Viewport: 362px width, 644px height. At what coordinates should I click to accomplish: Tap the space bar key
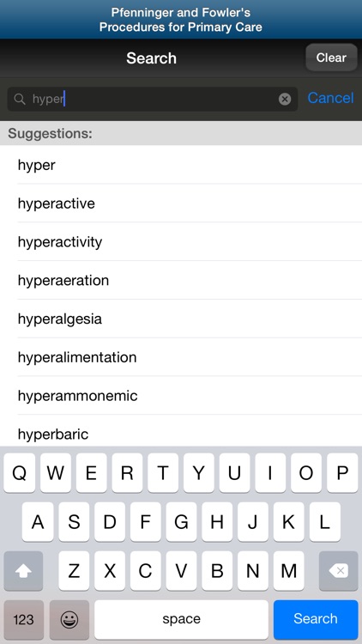(x=181, y=619)
